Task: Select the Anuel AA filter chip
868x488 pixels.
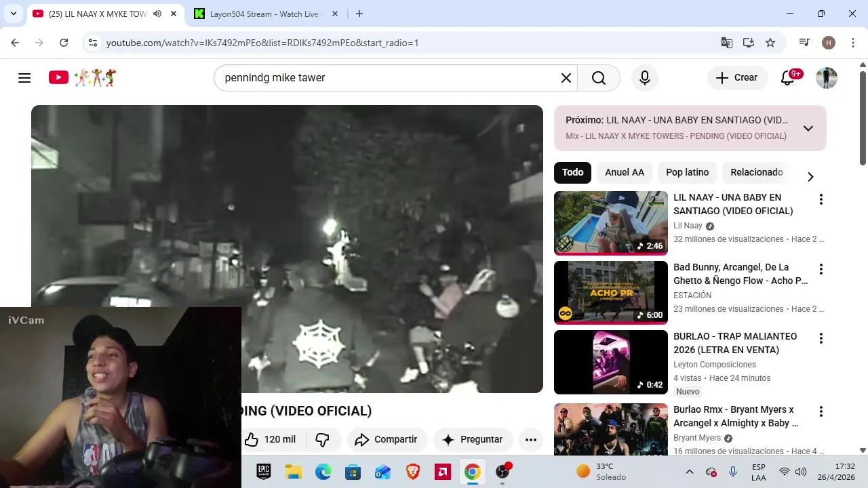Action: (x=625, y=172)
